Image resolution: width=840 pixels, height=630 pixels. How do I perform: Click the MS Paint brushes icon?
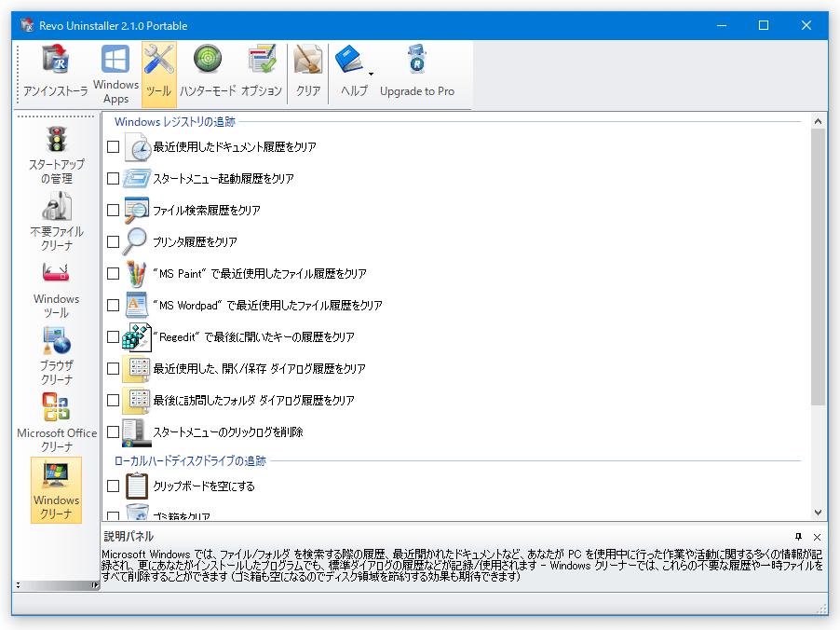point(136,273)
